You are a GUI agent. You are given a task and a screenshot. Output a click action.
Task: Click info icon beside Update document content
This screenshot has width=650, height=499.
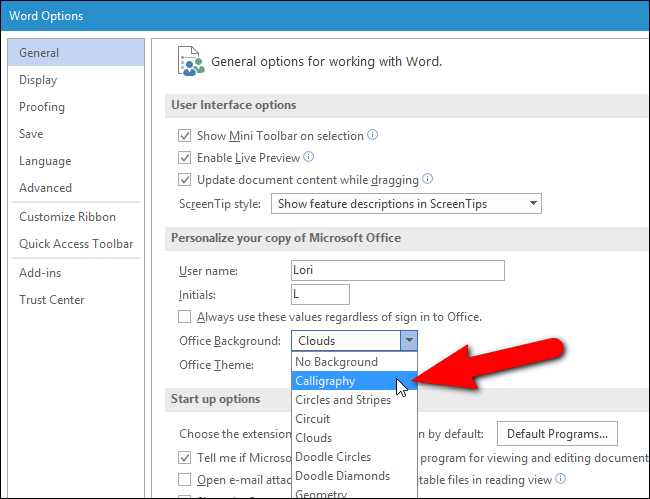pyautogui.click(x=427, y=179)
